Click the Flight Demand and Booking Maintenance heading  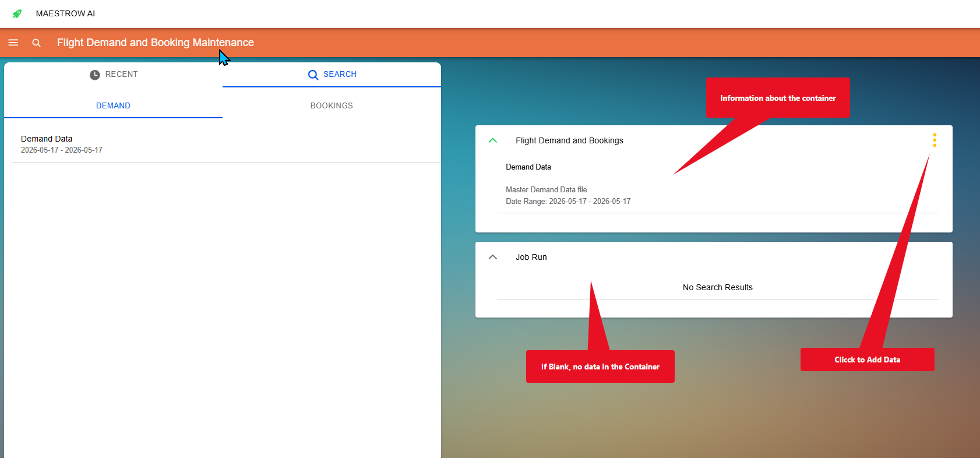coord(156,43)
